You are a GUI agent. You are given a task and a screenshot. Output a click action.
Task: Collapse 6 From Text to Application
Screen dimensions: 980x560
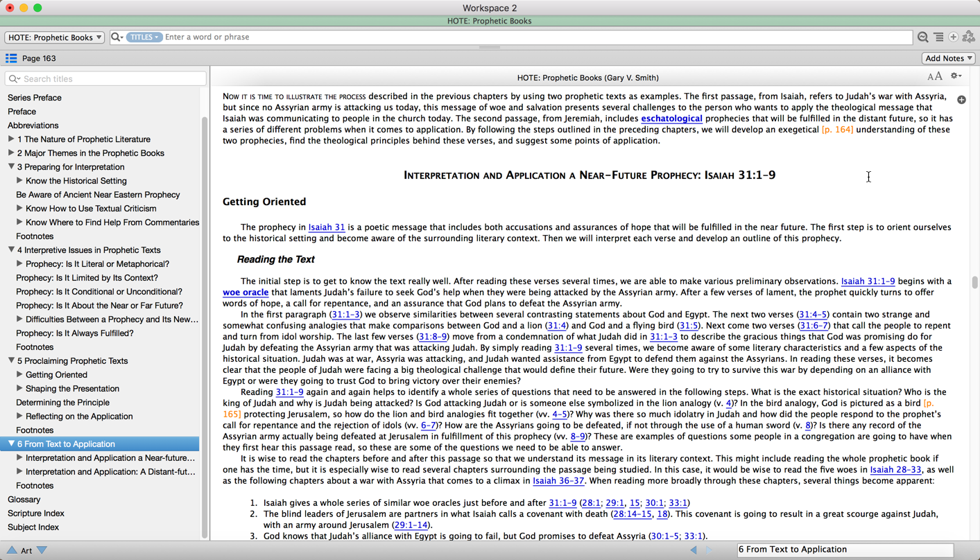(x=11, y=444)
